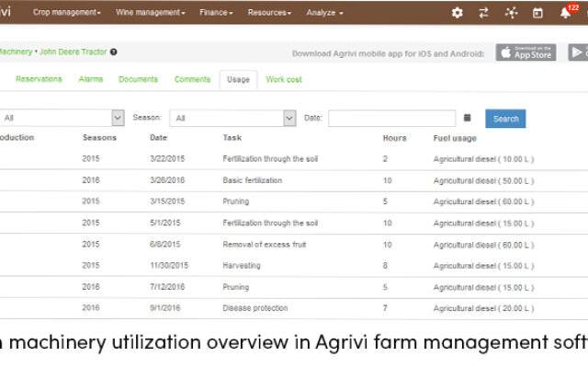Click Agricultural diesel ( 20.00 L ) cell
The height and width of the screenshot is (368, 588).
pos(483,308)
